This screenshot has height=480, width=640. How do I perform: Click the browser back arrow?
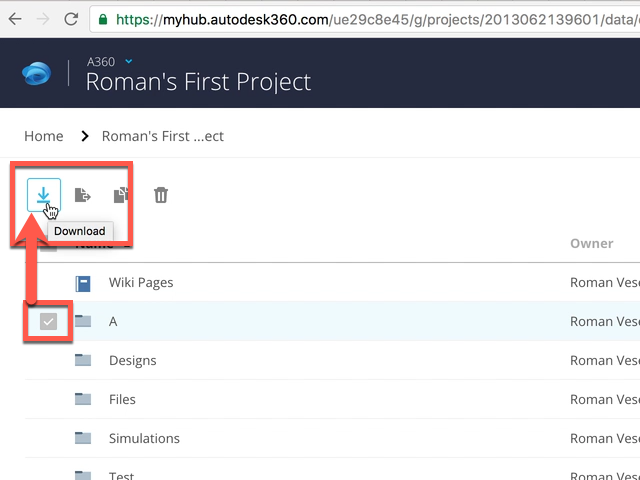(x=15, y=19)
